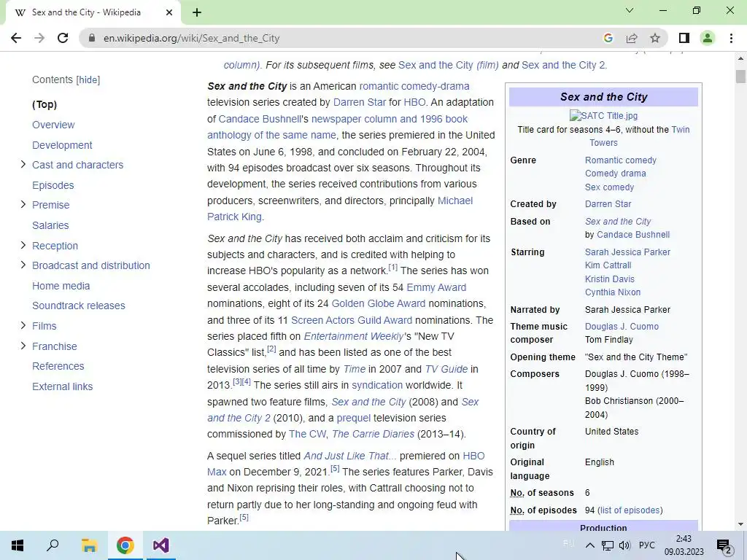Viewport: 747px width, 560px height.
Task: Expand Broadcast and distribution entry
Action: (23, 265)
